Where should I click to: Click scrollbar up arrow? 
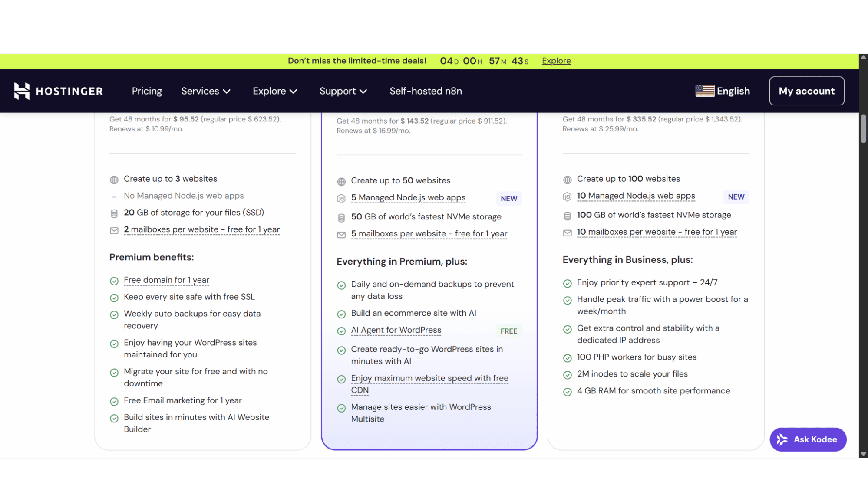(x=863, y=57)
